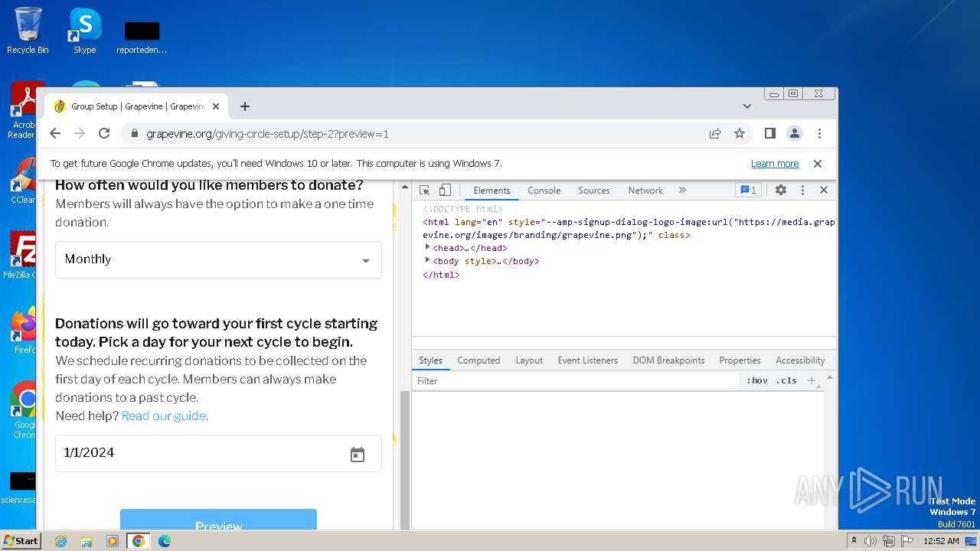Open Chrome side panel icon
This screenshot has height=551, width=980.
(770, 133)
